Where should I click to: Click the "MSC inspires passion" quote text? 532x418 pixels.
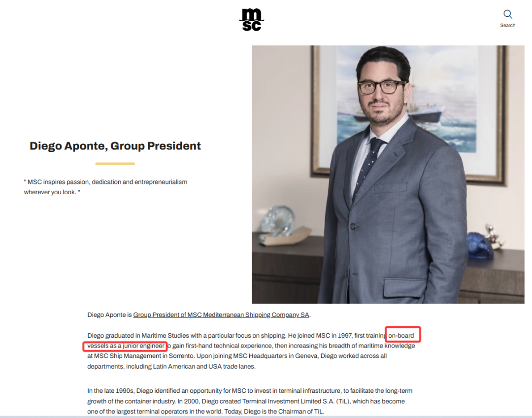[105, 187]
